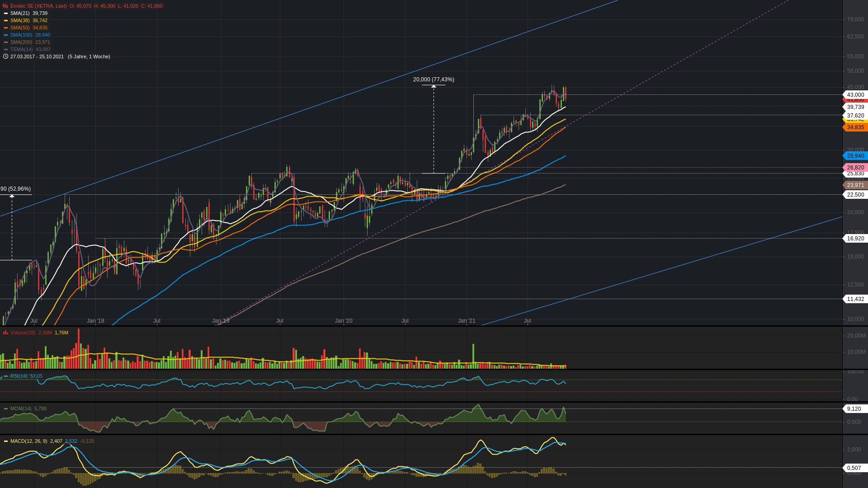Click the red histogram icon next to Volume(28)
Viewport: 868px width, 488px height.
5,333
